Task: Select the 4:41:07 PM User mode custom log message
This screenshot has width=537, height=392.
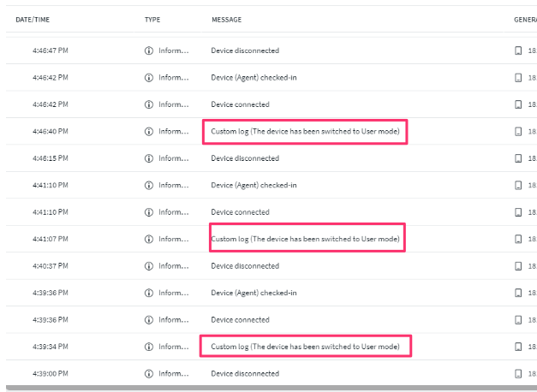Action: [x=305, y=239]
